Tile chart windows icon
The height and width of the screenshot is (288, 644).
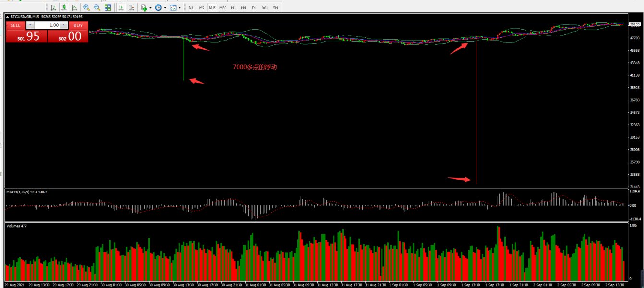(x=108, y=8)
